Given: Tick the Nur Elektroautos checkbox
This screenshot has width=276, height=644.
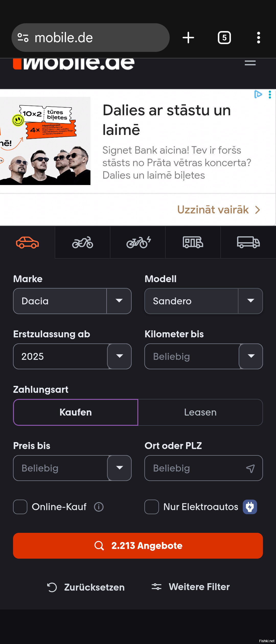Looking at the screenshot, I should [x=152, y=507].
